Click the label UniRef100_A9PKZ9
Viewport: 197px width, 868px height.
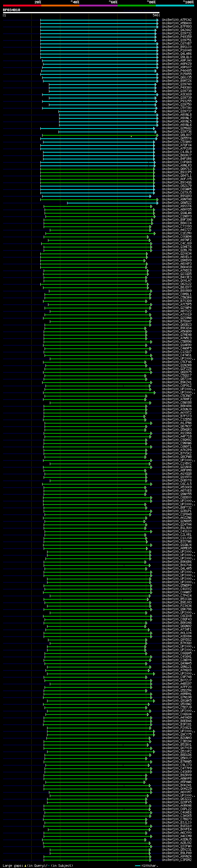click(177, 64)
